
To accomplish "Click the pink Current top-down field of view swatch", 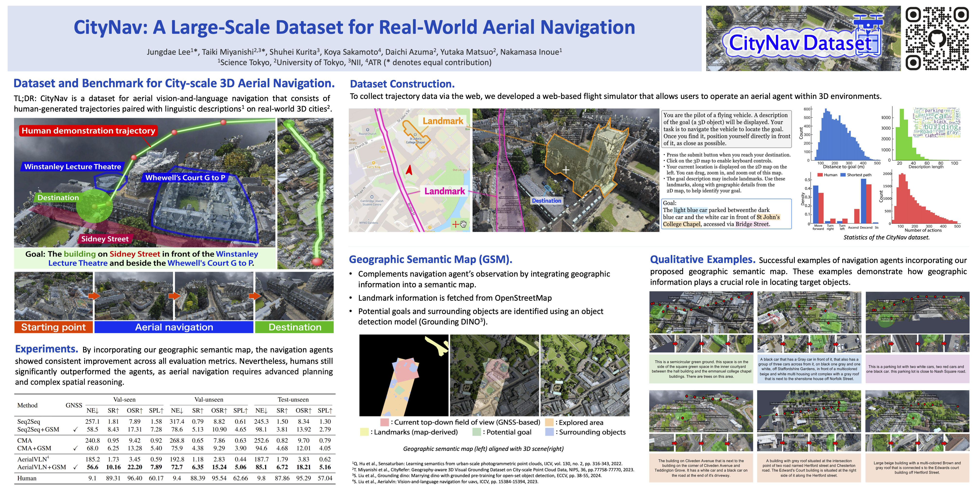I will pos(384,422).
